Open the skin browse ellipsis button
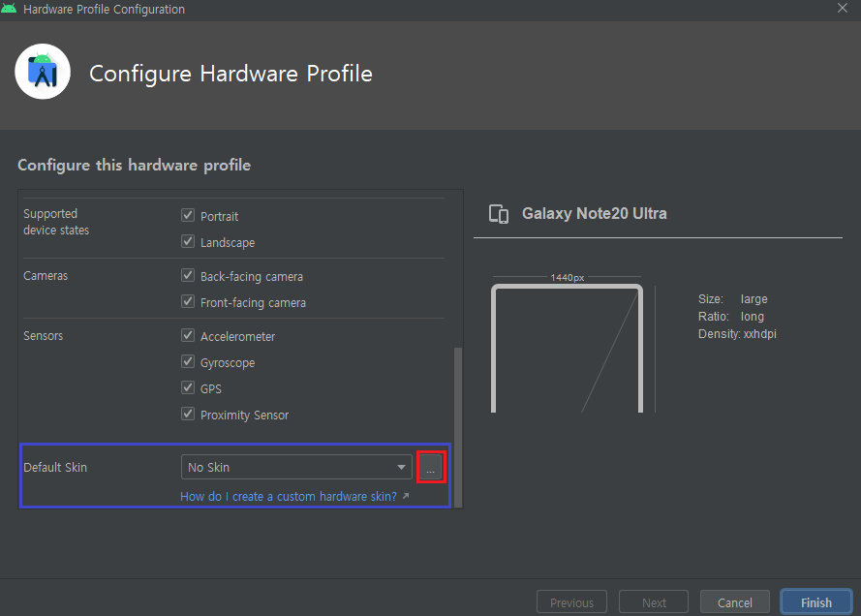861x616 pixels. click(430, 467)
